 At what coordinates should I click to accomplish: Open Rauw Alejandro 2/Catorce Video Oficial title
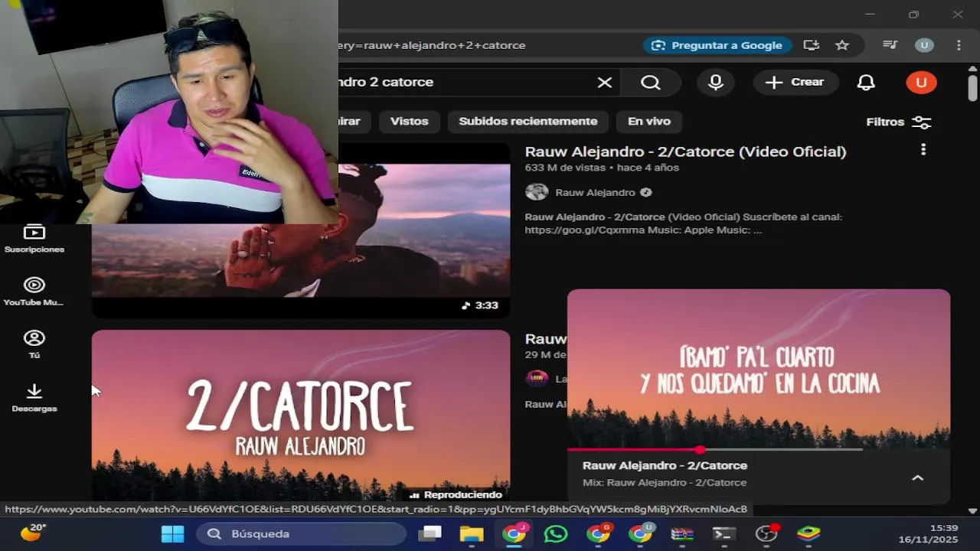click(x=685, y=152)
